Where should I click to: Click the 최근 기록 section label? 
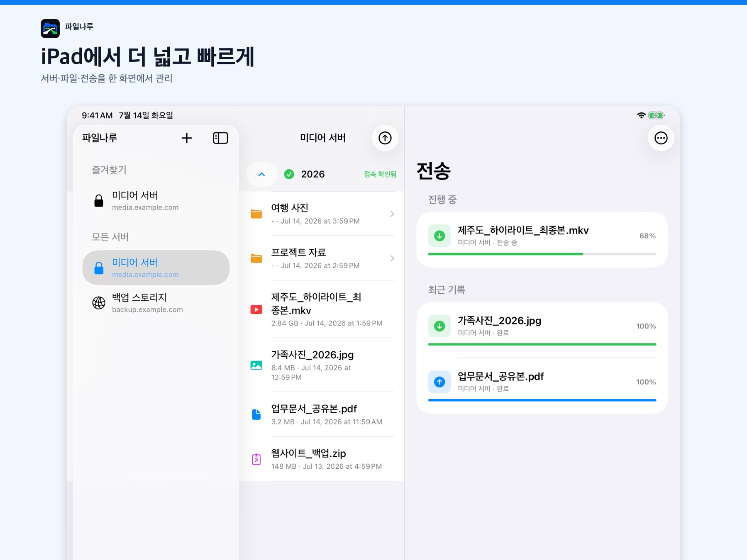coord(447,290)
